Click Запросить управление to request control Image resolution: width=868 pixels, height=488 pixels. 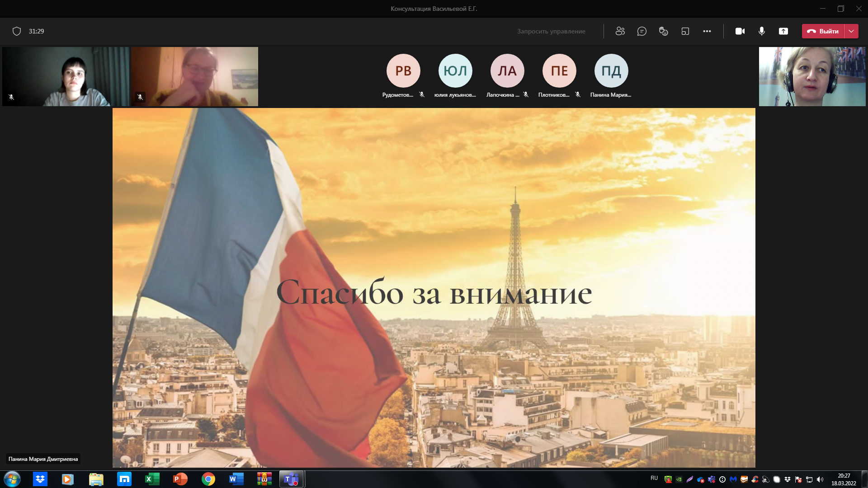click(x=551, y=31)
